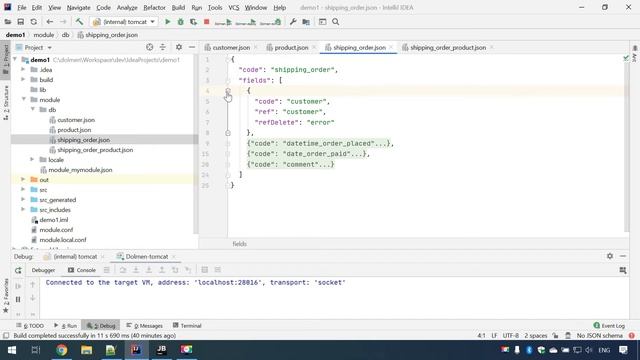The height and width of the screenshot is (360, 640).
Task: Click the Synchronize/reload icon in toolbar
Action: click(x=33, y=22)
